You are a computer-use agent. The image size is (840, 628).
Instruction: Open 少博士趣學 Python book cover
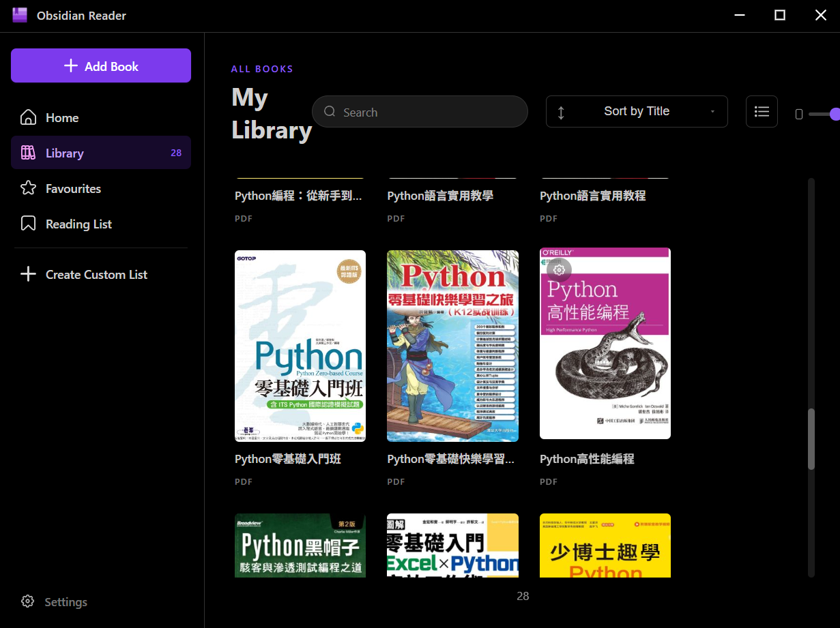pos(605,545)
